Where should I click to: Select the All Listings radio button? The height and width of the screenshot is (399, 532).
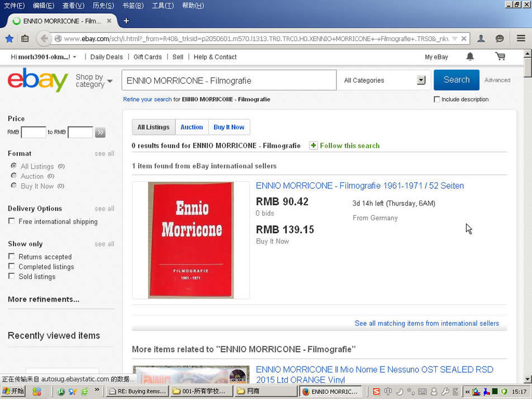click(13, 165)
